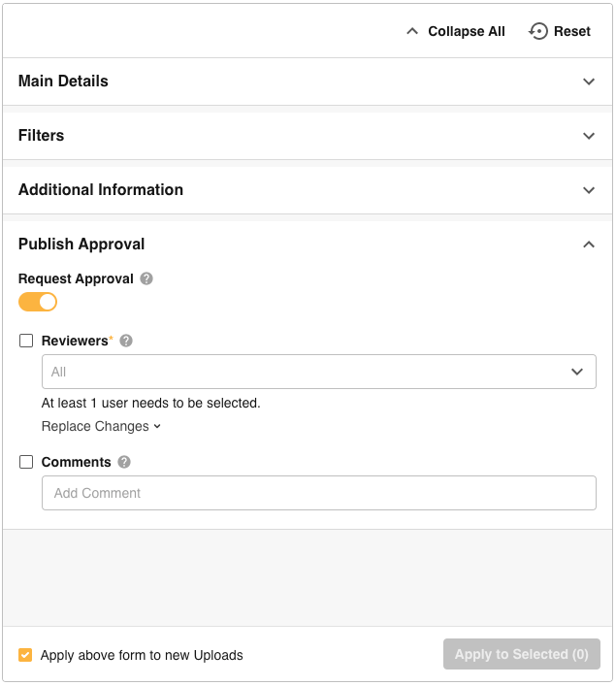
Task: Click the Reset circular arrow icon
Action: coord(537,31)
